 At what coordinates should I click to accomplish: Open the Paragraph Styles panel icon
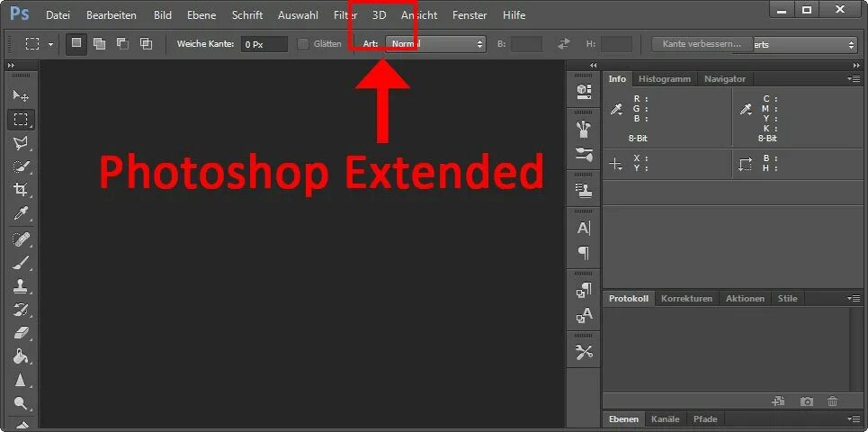tap(584, 290)
